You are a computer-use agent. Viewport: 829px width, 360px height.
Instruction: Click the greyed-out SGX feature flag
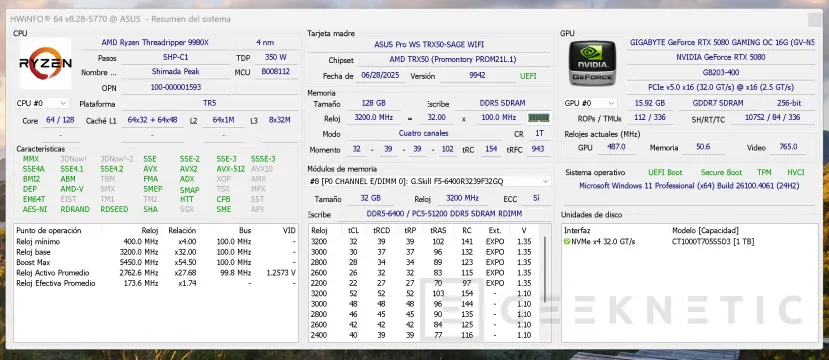click(x=187, y=209)
